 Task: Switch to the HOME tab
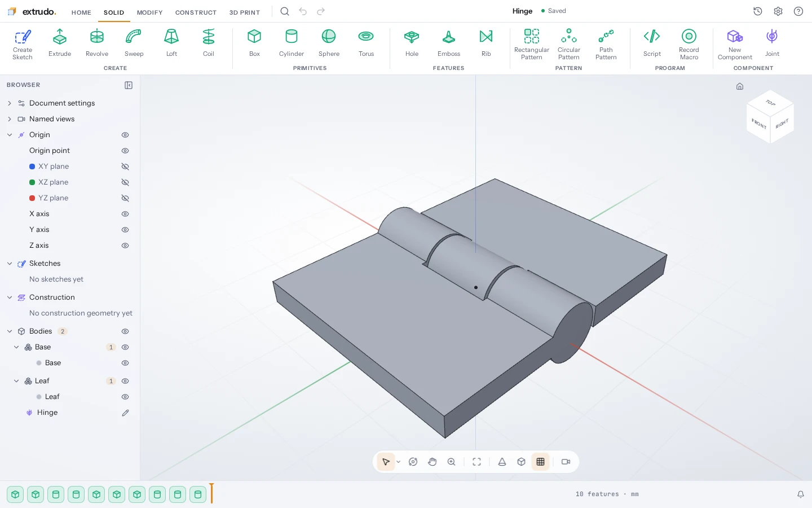tap(81, 12)
